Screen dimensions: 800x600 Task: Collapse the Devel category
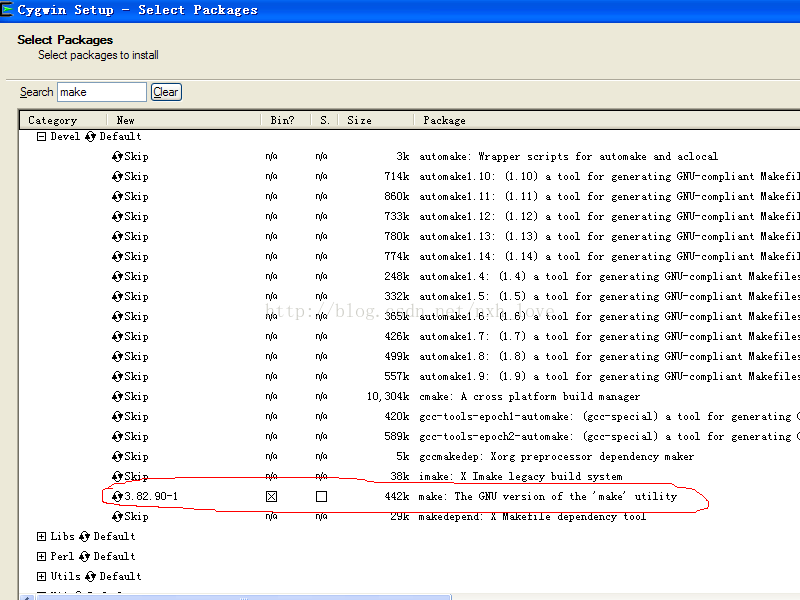(x=41, y=137)
